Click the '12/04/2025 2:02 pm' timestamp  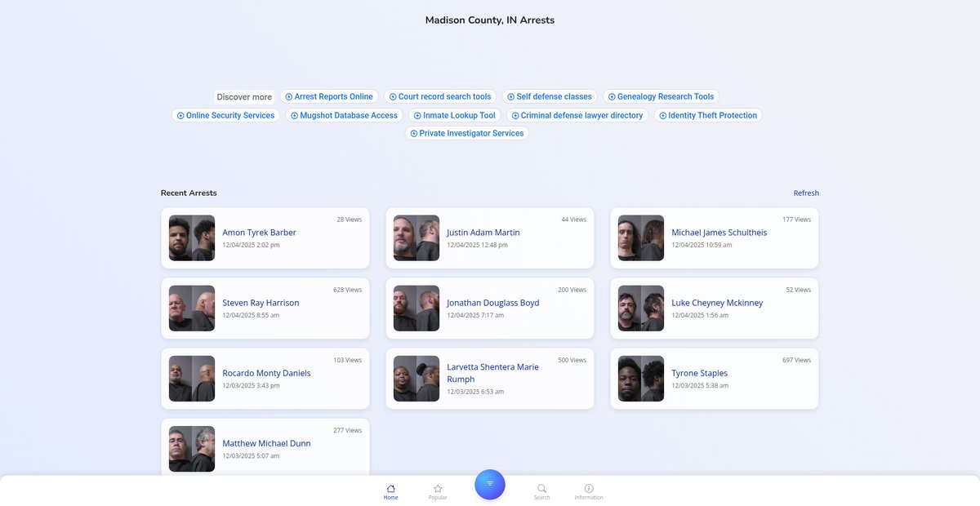(252, 245)
